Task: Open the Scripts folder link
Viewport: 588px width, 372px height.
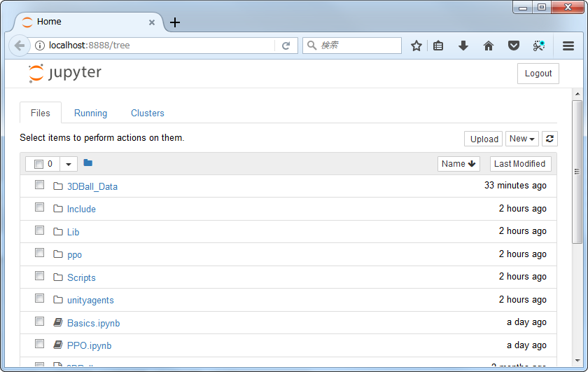Action: tap(81, 278)
